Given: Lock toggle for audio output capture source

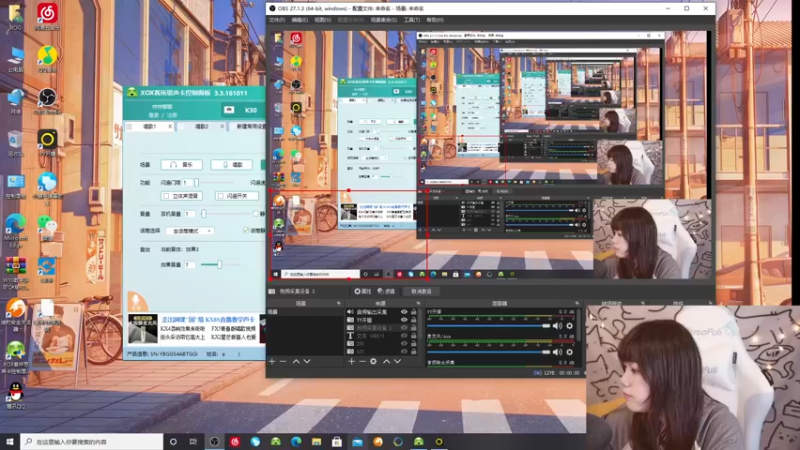Looking at the screenshot, I should (413, 312).
